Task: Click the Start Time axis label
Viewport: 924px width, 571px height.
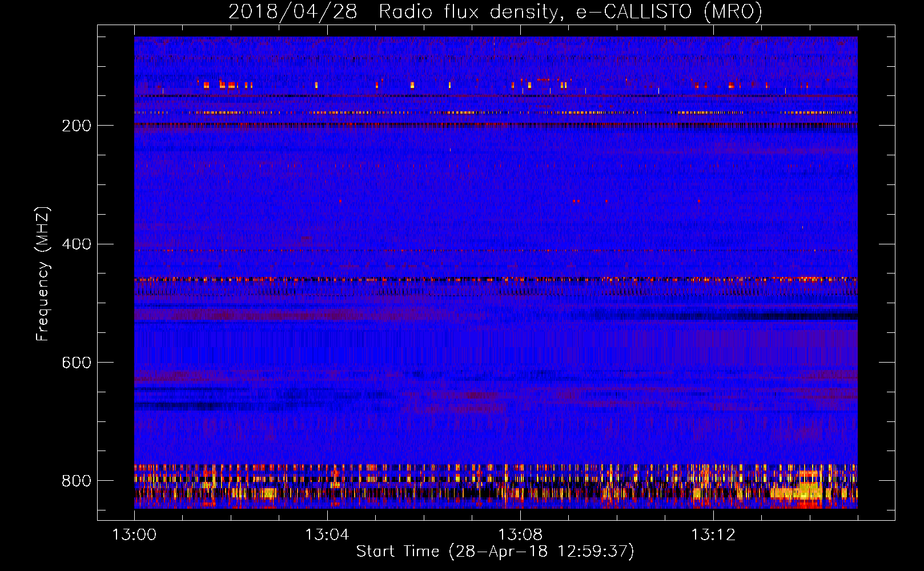Action: tap(495, 552)
